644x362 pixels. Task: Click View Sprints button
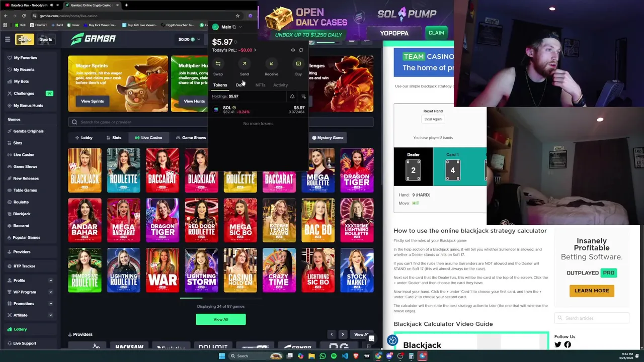(93, 102)
